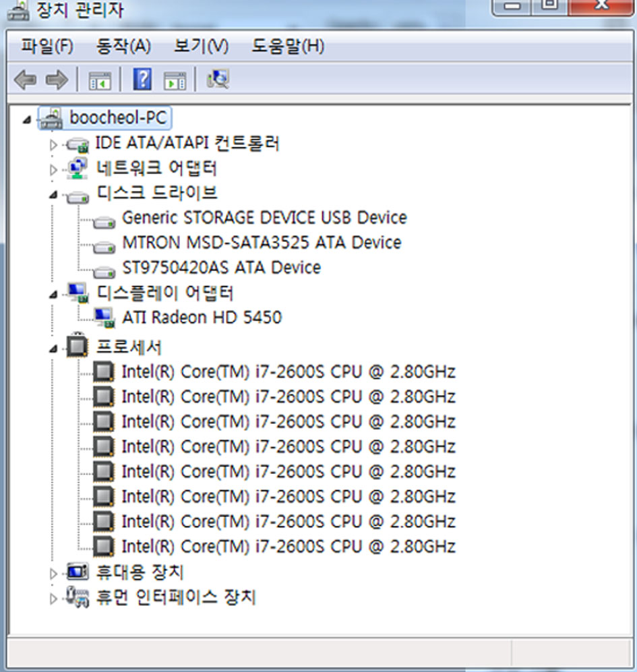Select IDE ATA/ATAPI 컨트롤러 text
This screenshot has width=637, height=672.
187,143
